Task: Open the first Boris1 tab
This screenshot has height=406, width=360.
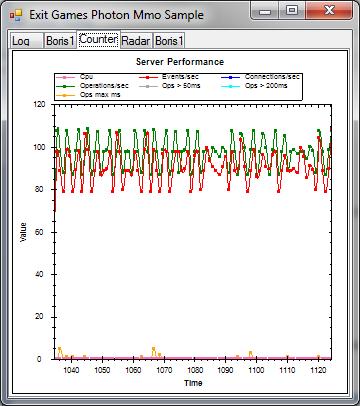Action: click(x=60, y=41)
